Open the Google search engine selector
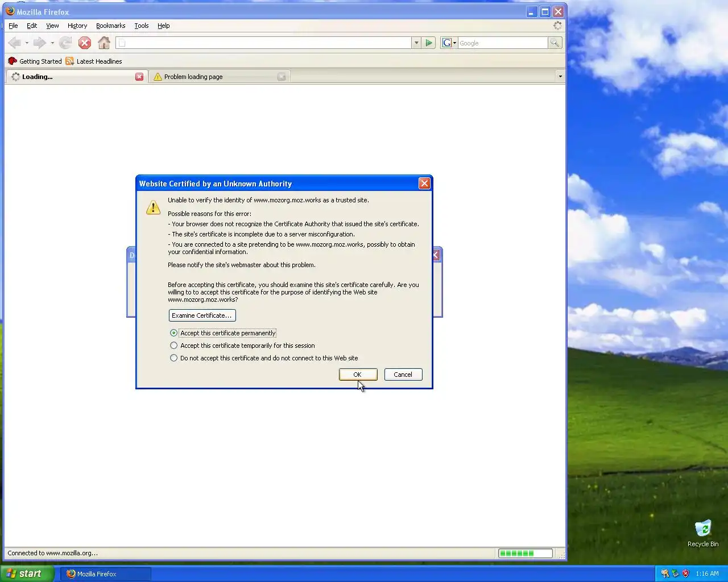728x582 pixels. (449, 43)
